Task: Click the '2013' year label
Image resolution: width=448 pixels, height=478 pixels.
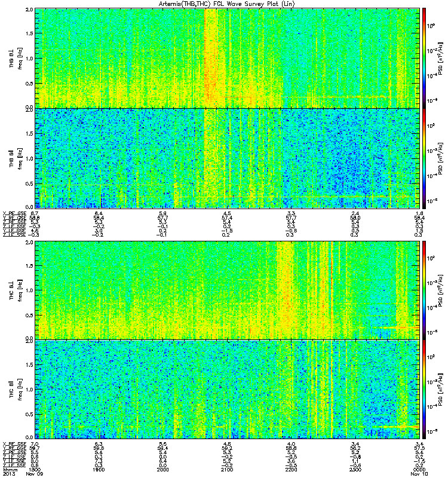Action: [8, 474]
